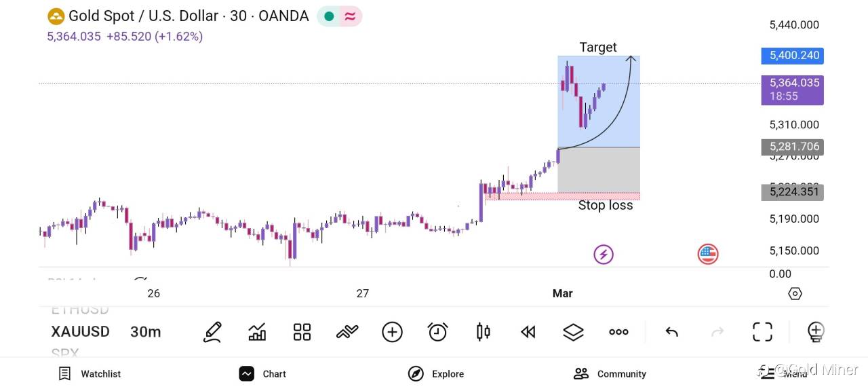Switch to the Watchlist tab
Image resolution: width=868 pixels, height=391 pixels.
pos(90,374)
